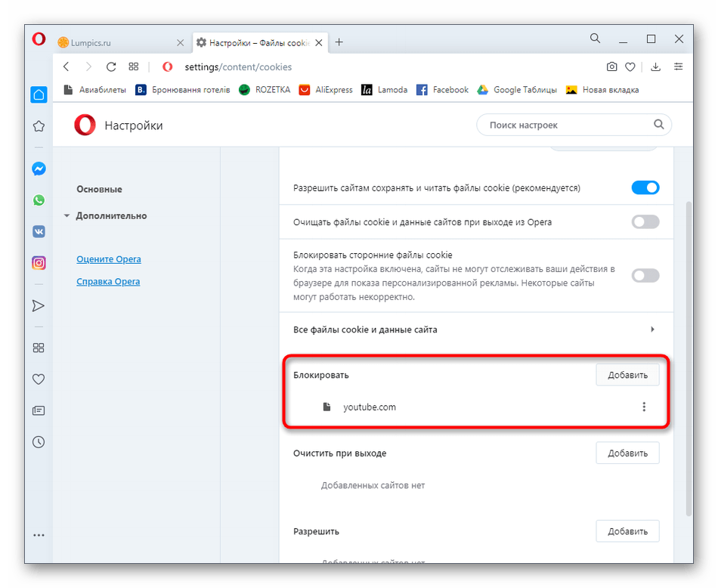Image resolution: width=718 pixels, height=588 pixels.
Task: Open History clock icon in sidebar
Action: point(39,442)
